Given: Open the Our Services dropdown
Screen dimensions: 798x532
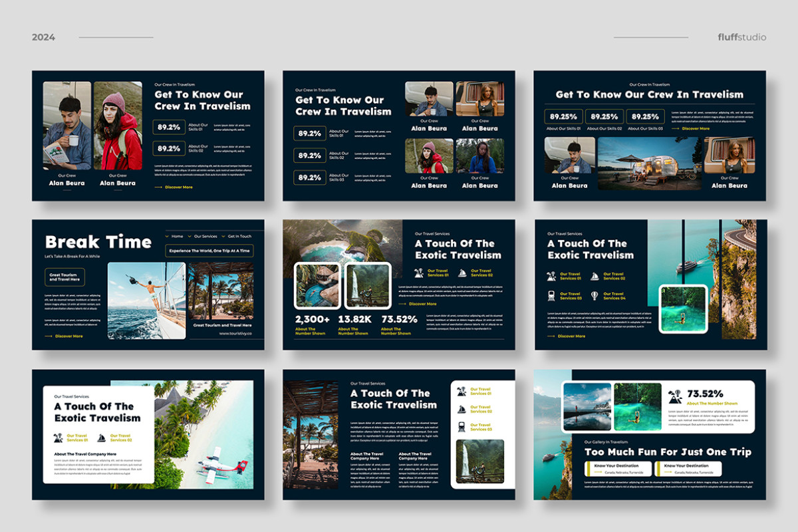Looking at the screenshot, I should tap(205, 236).
